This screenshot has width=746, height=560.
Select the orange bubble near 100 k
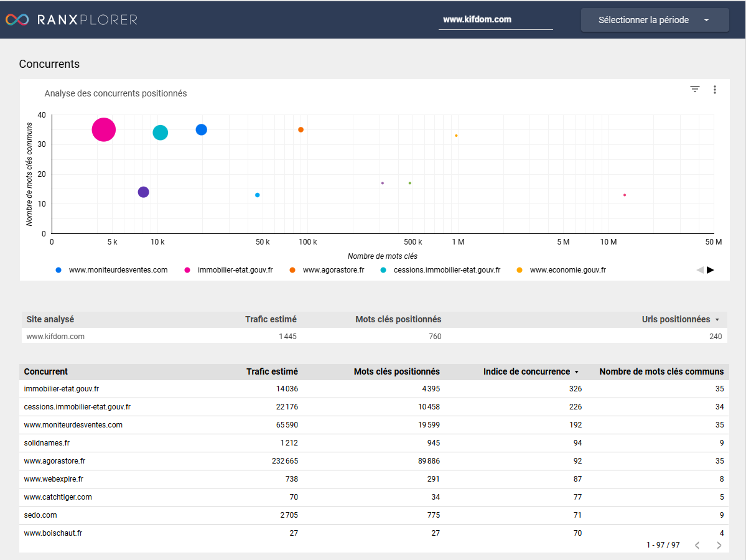[x=301, y=129]
